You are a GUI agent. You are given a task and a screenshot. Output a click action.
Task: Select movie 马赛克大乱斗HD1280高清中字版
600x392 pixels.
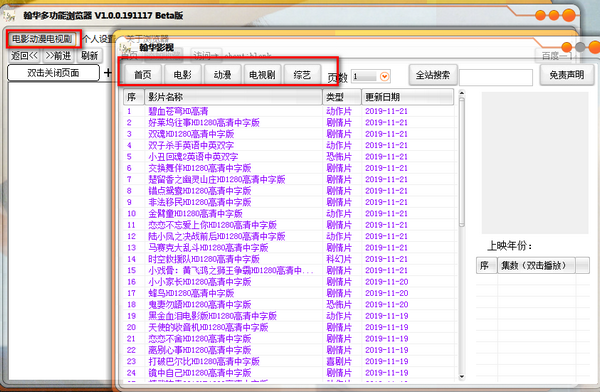[x=208, y=248]
